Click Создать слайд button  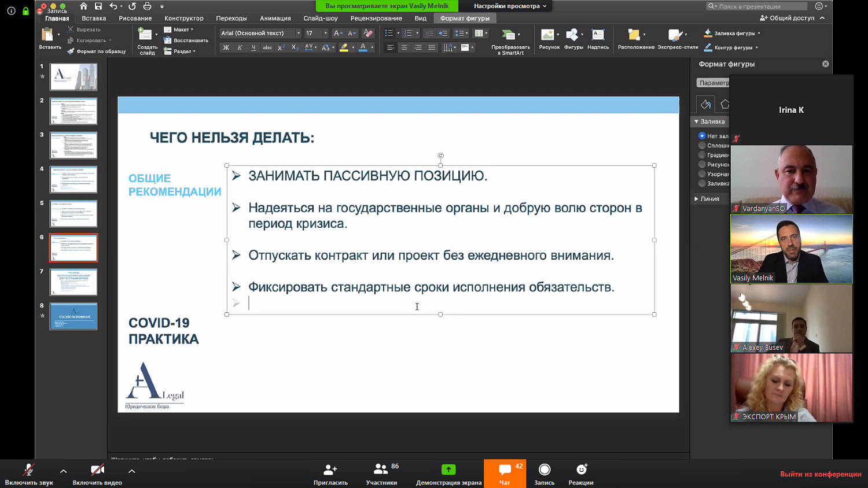[147, 40]
